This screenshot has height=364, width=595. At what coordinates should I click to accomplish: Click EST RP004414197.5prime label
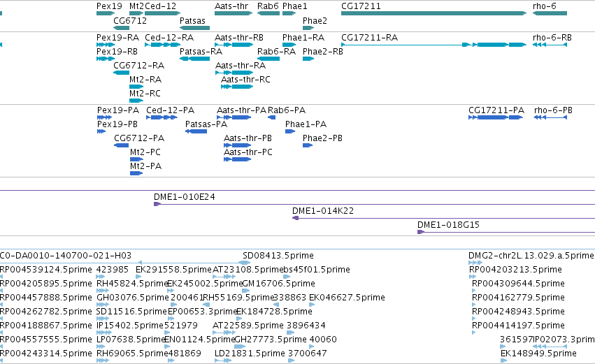click(518, 326)
